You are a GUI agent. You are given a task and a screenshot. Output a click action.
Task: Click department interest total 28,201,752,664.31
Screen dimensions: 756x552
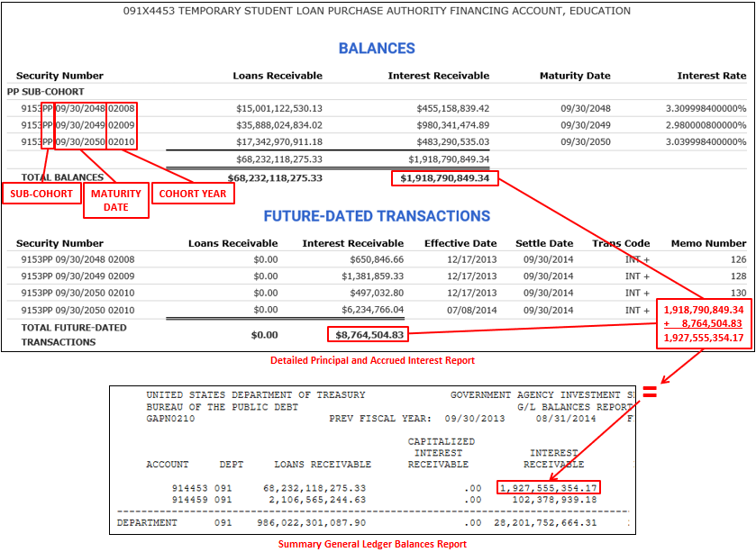pos(545,522)
